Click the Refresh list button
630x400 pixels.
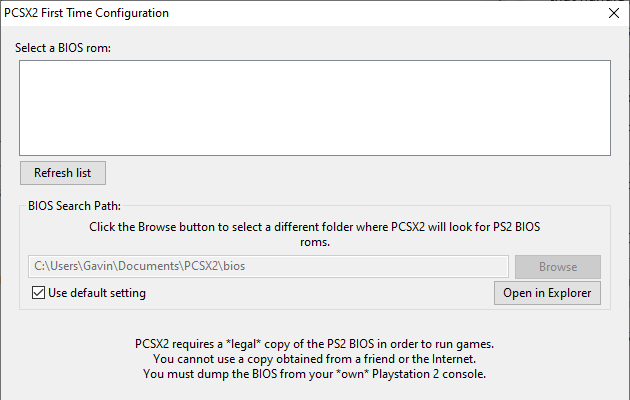[x=62, y=173]
